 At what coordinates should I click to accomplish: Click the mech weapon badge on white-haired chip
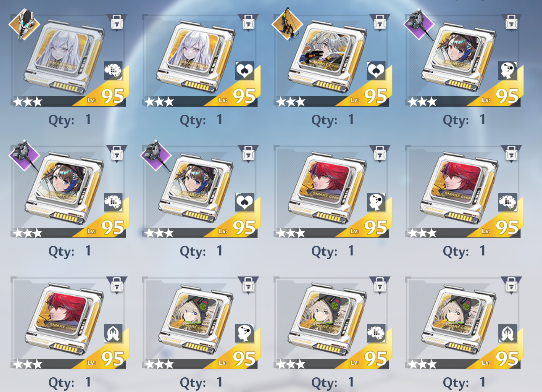[x=24, y=25]
